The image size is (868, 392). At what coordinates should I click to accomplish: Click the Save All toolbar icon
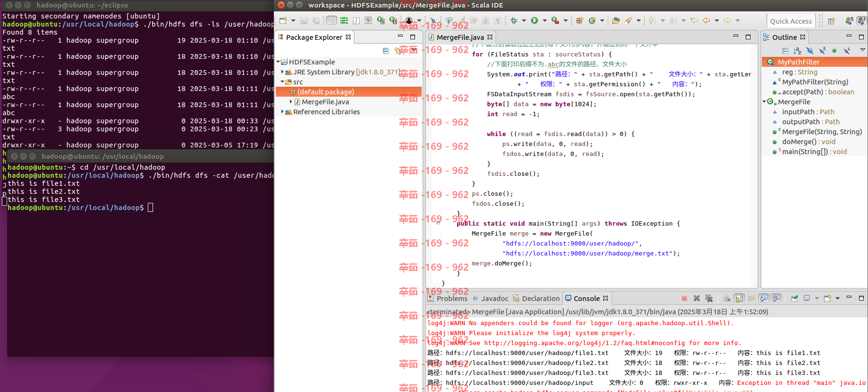pos(316,20)
